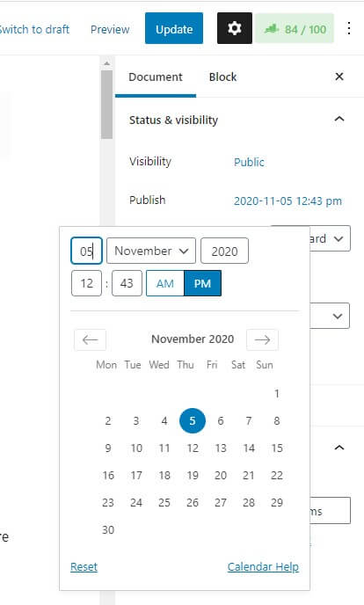Click the Update button
Viewport: 364px width, 605px height.
point(174,28)
